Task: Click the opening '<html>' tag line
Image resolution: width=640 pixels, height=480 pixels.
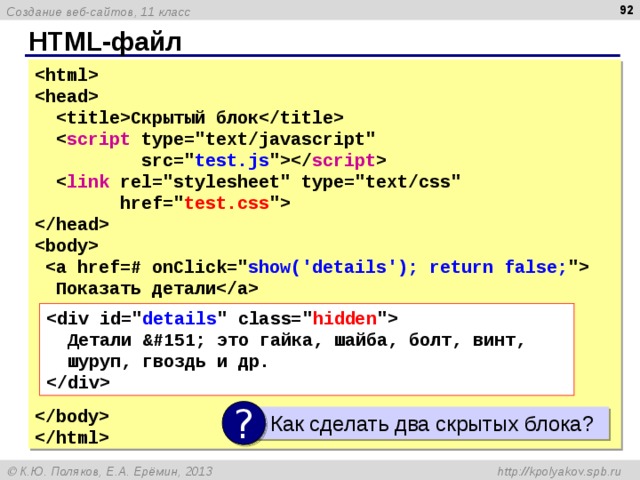Action: pyautogui.click(x=67, y=75)
